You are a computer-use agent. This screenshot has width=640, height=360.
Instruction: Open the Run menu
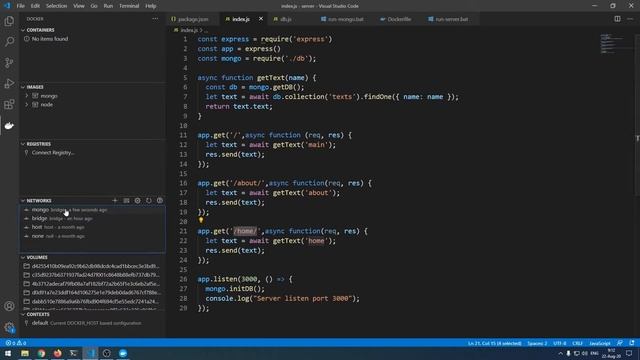108,6
